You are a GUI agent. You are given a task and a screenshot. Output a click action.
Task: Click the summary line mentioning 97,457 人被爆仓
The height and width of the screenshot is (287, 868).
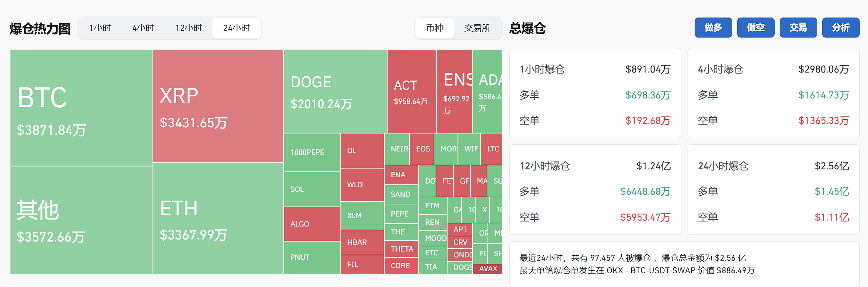click(633, 258)
